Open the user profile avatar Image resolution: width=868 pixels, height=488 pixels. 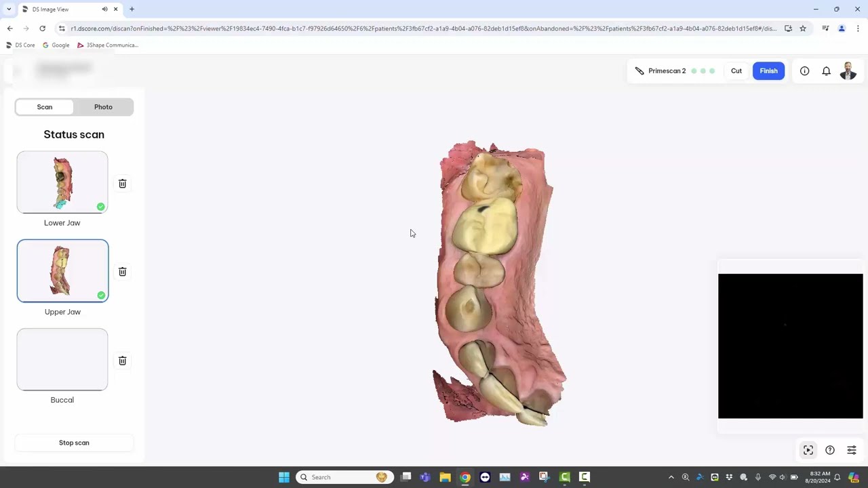point(848,71)
